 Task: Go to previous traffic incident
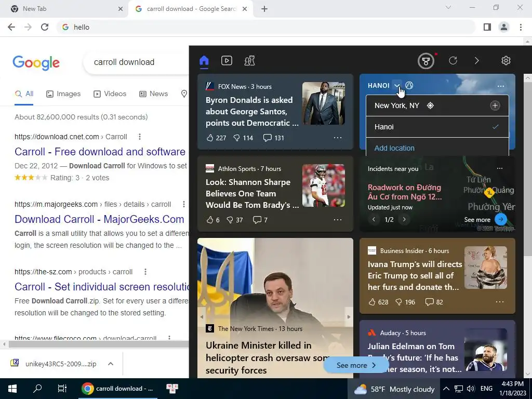point(374,220)
